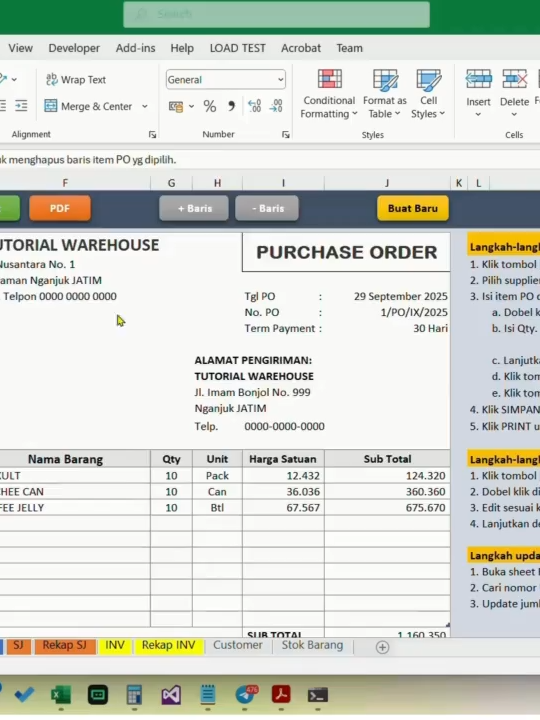Screen dimensions: 540x720
Task: Switch to the Rekap INV sheet tab
Action: [169, 645]
